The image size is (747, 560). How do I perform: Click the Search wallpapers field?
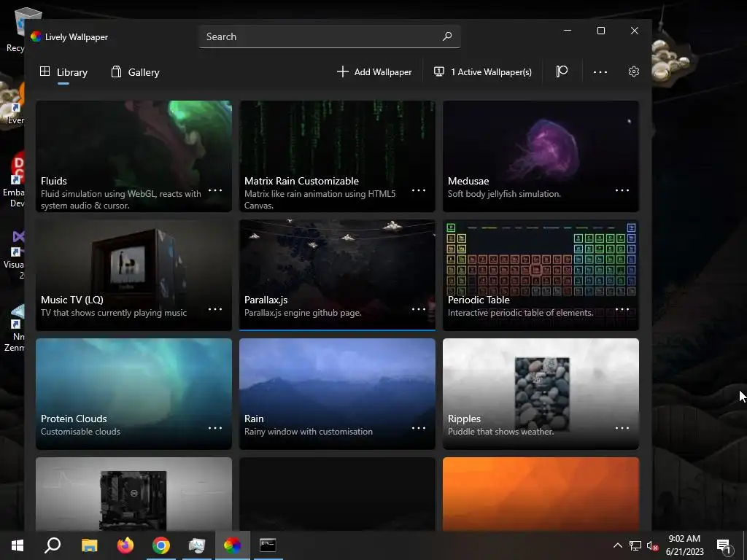click(x=330, y=36)
